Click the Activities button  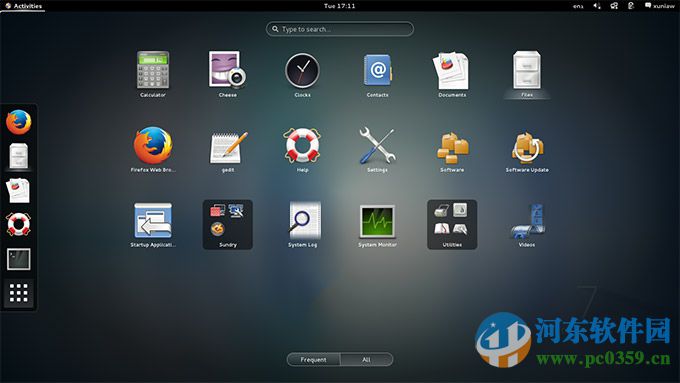click(23, 6)
